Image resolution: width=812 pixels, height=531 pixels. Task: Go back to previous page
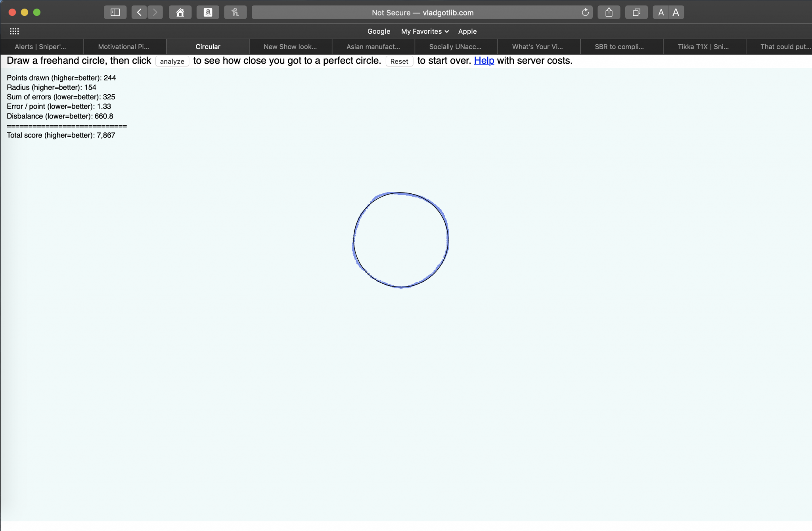(139, 12)
